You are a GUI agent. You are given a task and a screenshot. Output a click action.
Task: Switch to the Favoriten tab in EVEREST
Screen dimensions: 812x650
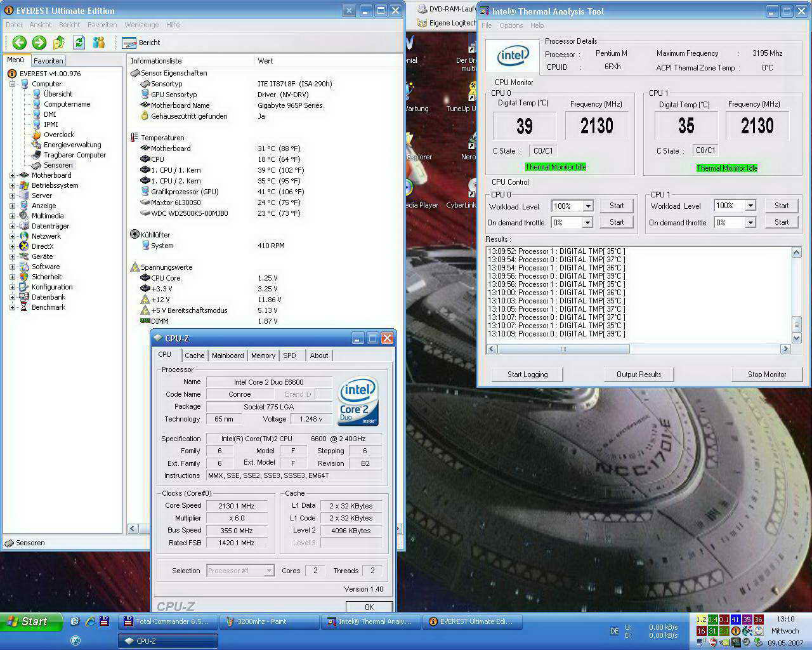coord(48,61)
